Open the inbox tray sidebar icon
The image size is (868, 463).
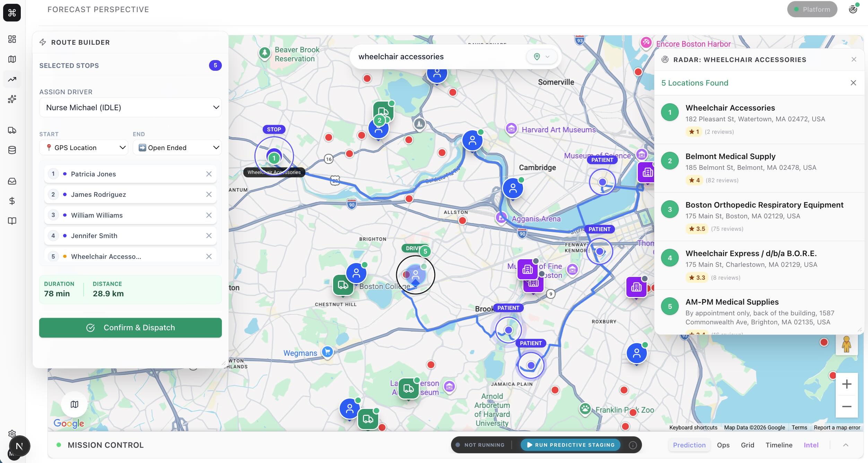[x=12, y=181]
